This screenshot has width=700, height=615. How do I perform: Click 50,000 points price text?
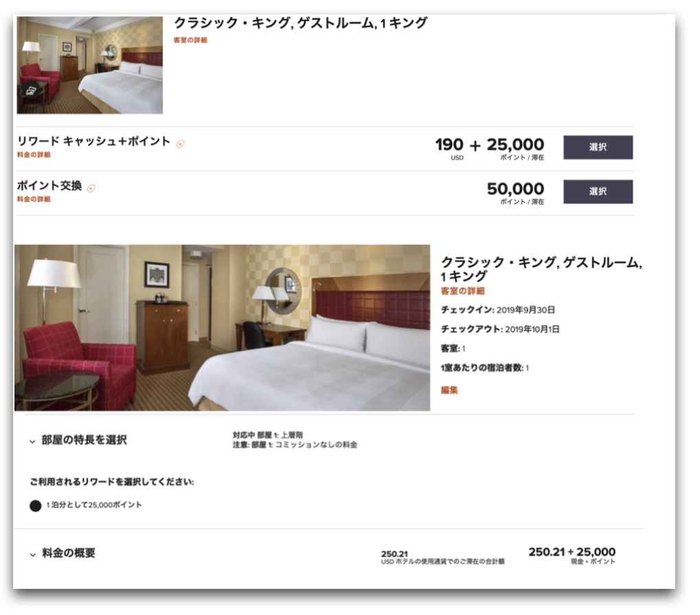click(516, 189)
